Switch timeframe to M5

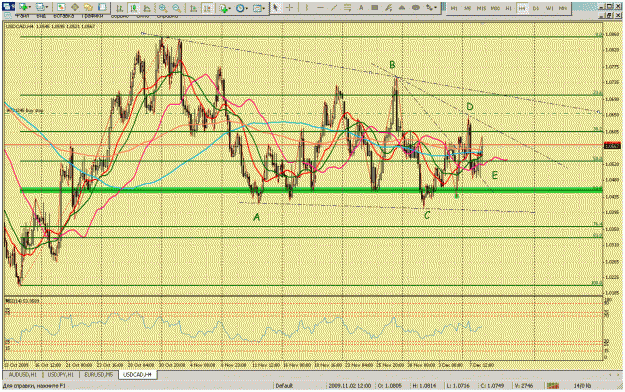pos(468,8)
